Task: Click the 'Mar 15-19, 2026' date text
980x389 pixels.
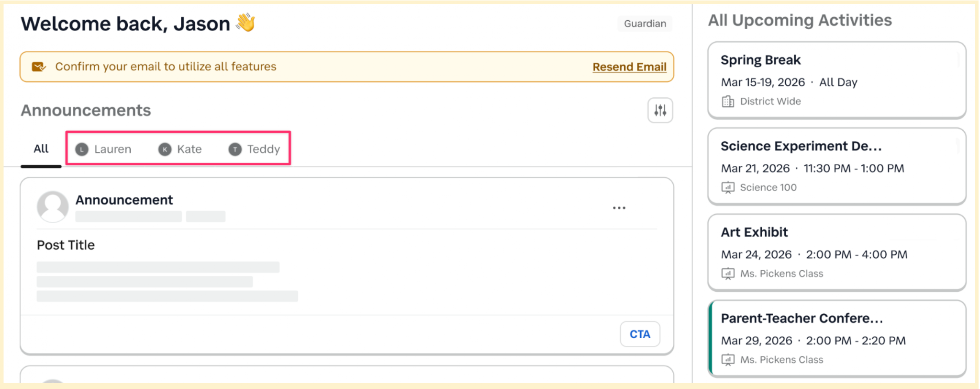Action: click(x=763, y=82)
